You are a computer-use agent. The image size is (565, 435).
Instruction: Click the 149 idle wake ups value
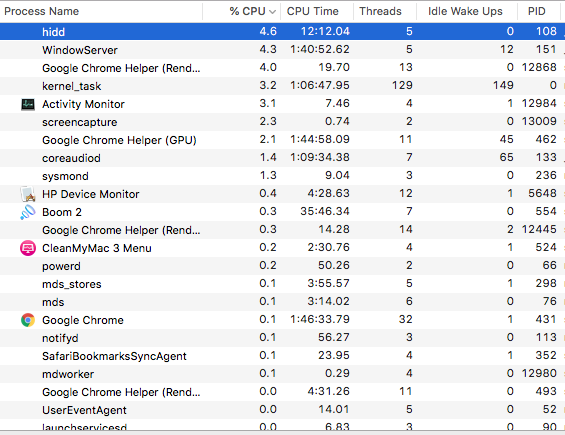(503, 85)
